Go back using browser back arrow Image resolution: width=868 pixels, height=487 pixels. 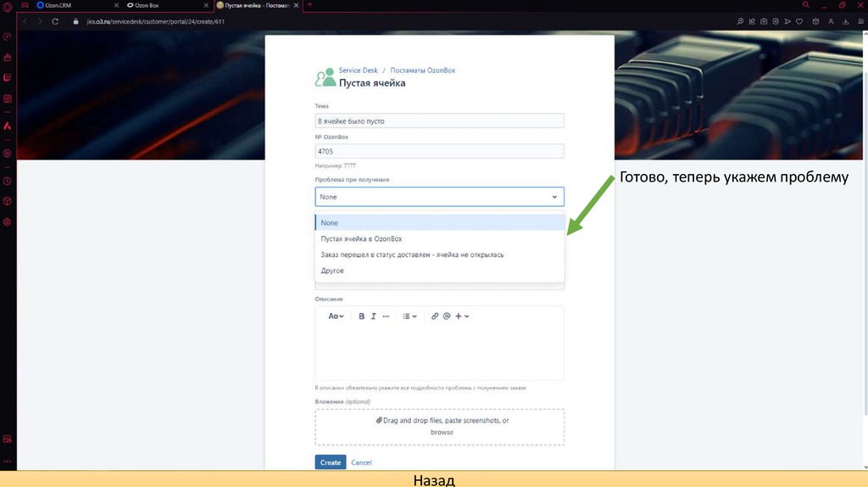pos(25,21)
